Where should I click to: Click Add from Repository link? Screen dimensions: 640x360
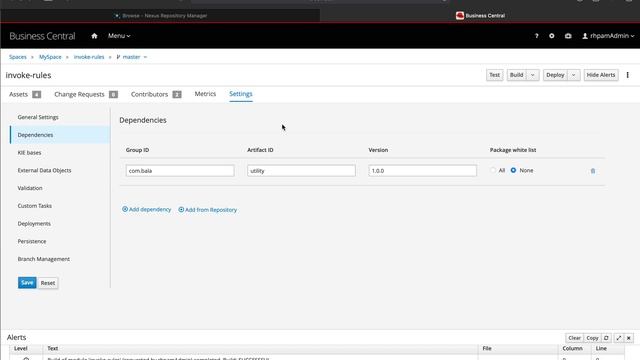(x=207, y=210)
